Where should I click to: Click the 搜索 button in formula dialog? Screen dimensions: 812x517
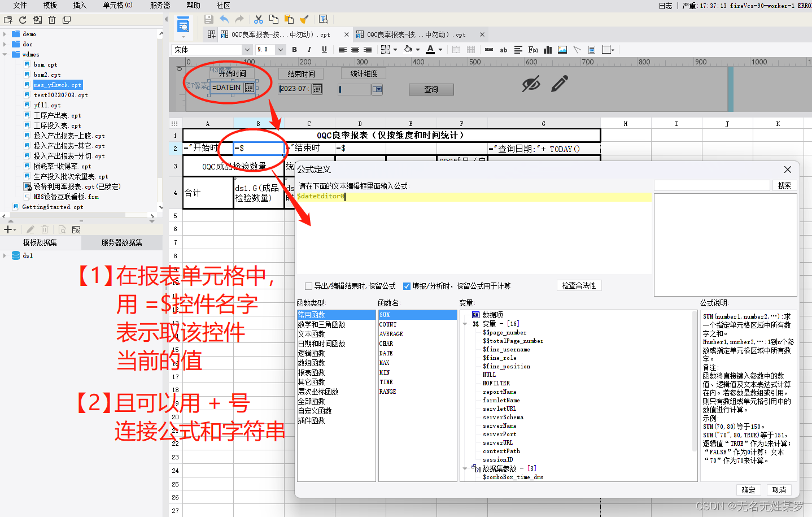pos(784,185)
